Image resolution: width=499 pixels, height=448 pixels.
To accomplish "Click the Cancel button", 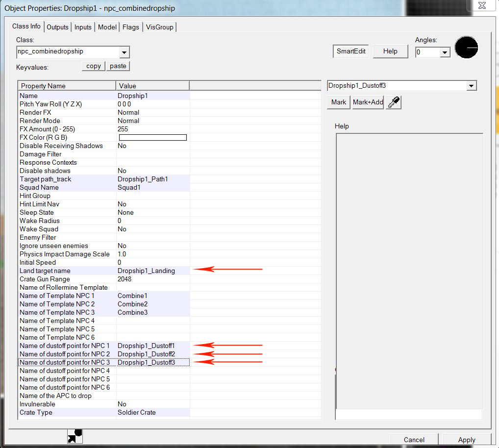I will tap(414, 440).
